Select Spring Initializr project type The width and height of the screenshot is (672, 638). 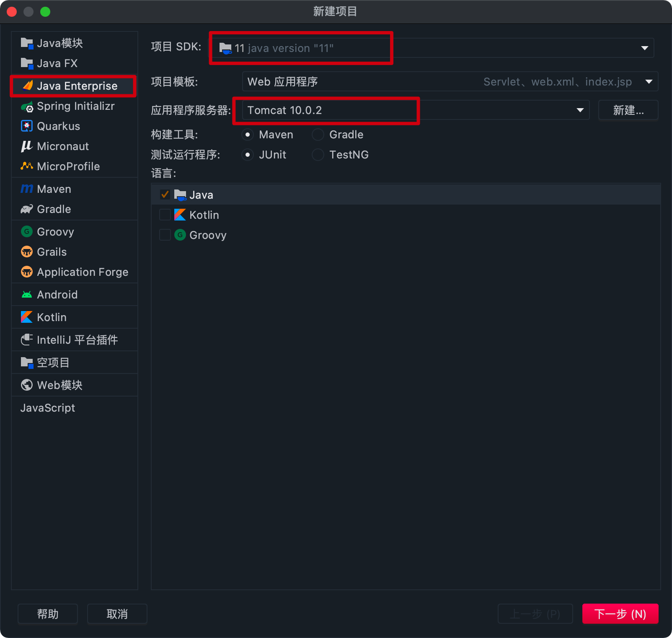pos(75,106)
